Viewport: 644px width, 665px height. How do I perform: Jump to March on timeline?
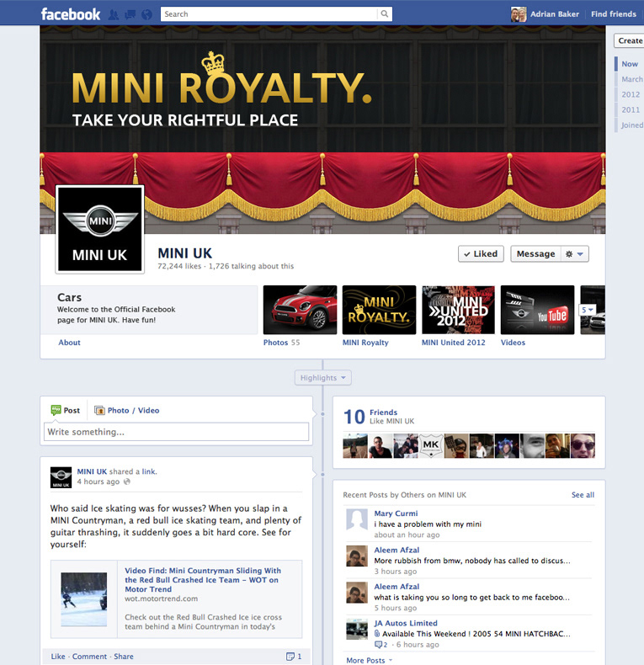tap(631, 79)
